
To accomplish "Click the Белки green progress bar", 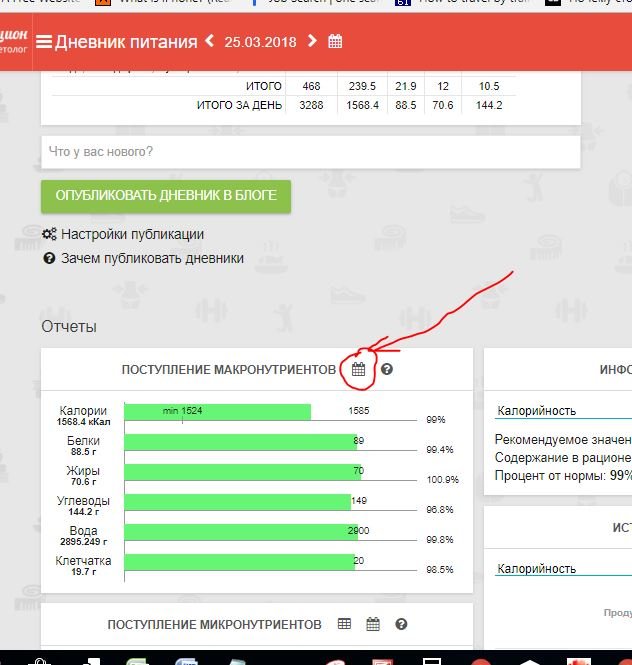I will [x=240, y=442].
